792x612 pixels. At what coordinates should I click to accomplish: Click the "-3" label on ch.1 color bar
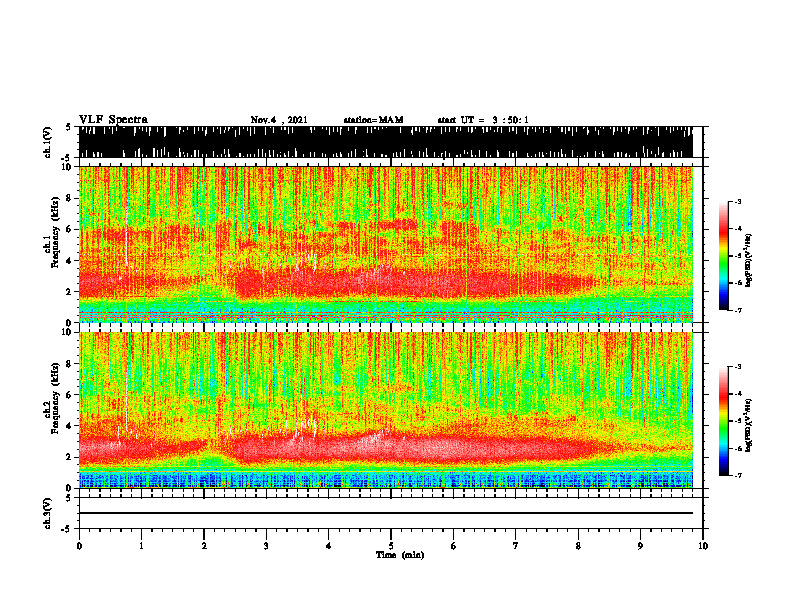click(738, 201)
